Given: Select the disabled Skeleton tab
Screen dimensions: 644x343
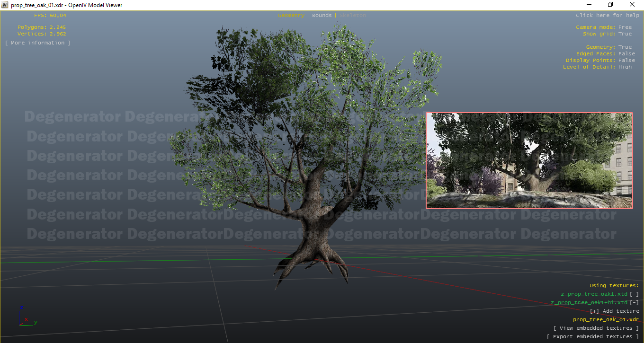Looking at the screenshot, I should point(353,16).
